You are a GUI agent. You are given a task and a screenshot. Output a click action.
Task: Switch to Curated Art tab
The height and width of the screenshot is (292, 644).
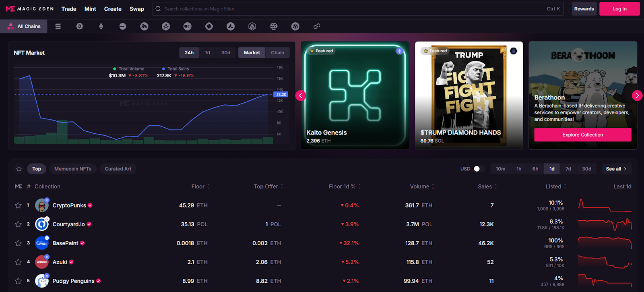pos(118,169)
